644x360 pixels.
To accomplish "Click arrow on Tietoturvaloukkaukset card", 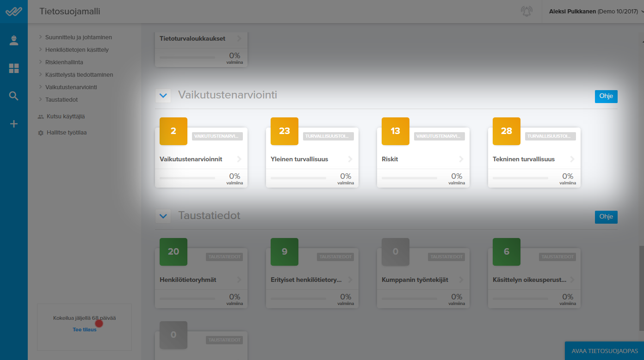I will click(x=239, y=39).
